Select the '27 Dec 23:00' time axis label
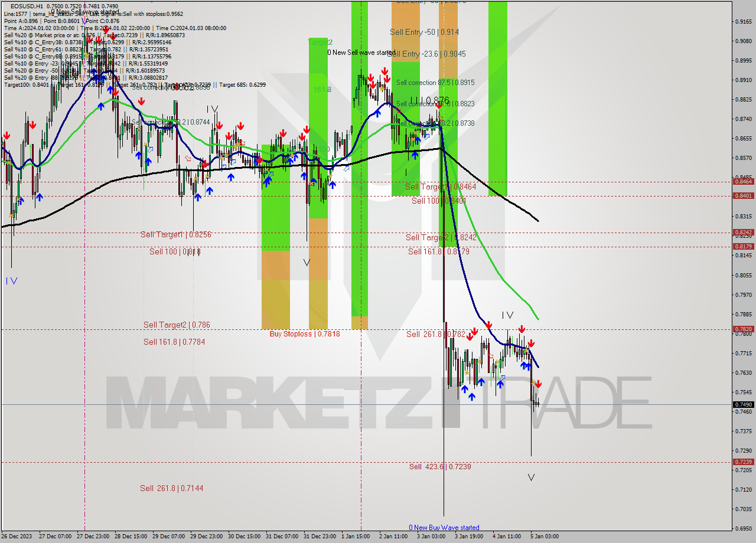This screenshot has width=756, height=543. click(93, 537)
